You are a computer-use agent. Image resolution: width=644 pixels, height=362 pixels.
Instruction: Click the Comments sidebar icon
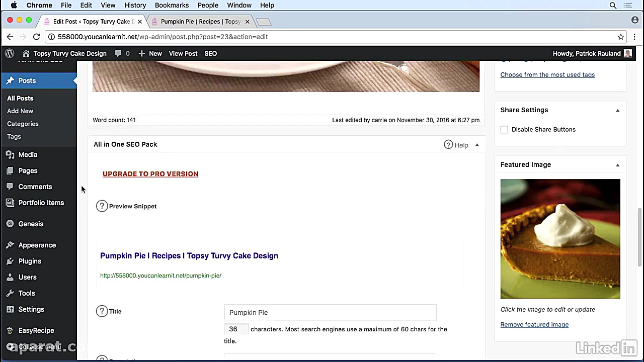10,187
